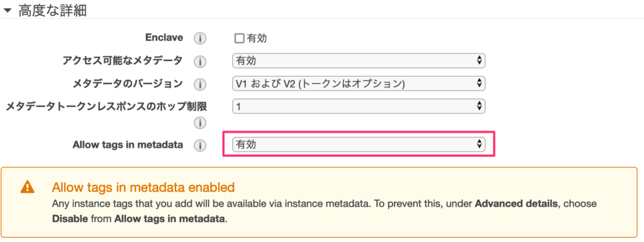The width and height of the screenshot is (644, 242).
Task: Click the info icon next to Enclave
Action: point(199,38)
